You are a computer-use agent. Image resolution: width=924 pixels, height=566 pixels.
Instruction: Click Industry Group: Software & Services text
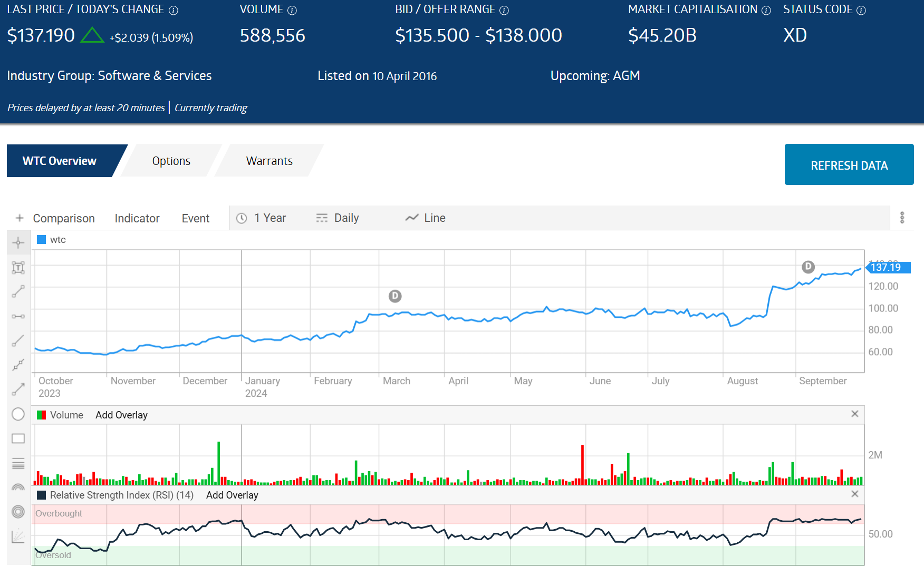click(109, 76)
